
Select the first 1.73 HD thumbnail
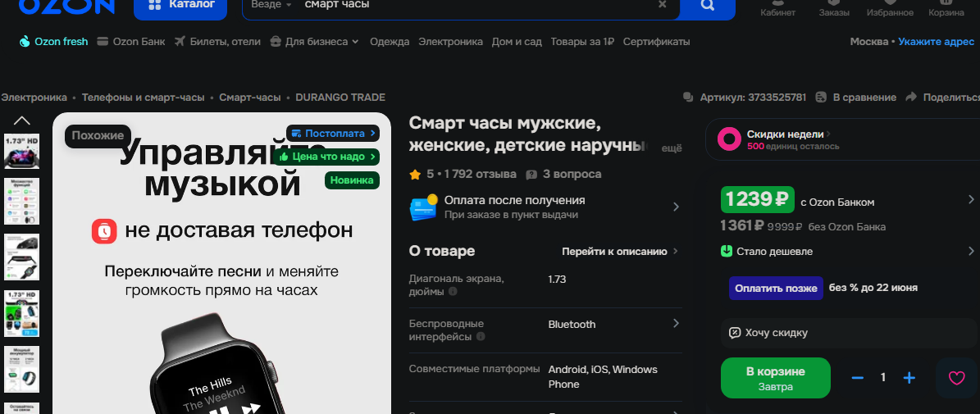22,151
